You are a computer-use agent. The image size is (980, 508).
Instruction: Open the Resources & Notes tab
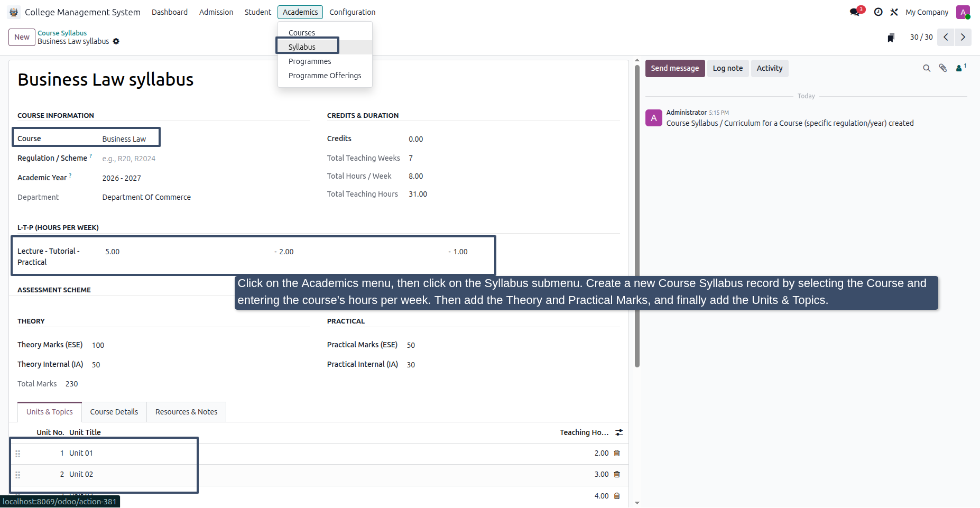pyautogui.click(x=187, y=412)
